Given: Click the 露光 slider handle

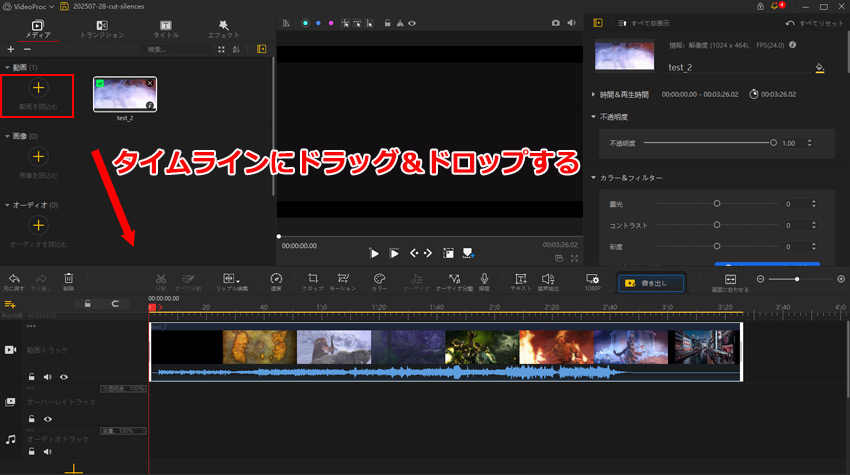Looking at the screenshot, I should (717, 203).
